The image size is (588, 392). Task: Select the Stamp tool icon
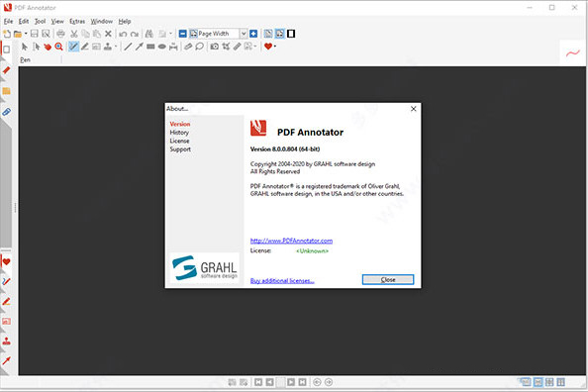pyautogui.click(x=108, y=47)
